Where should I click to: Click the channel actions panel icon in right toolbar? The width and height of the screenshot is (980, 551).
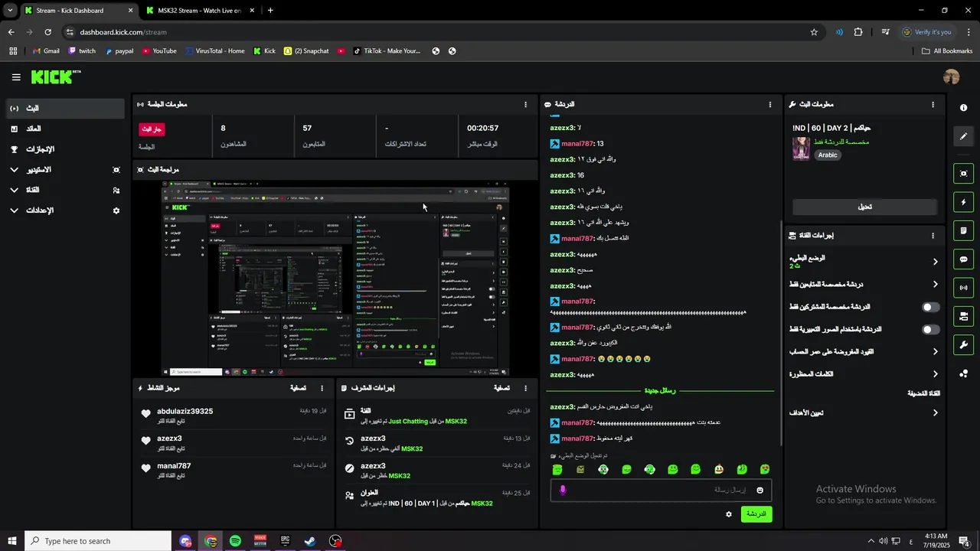[x=963, y=316]
